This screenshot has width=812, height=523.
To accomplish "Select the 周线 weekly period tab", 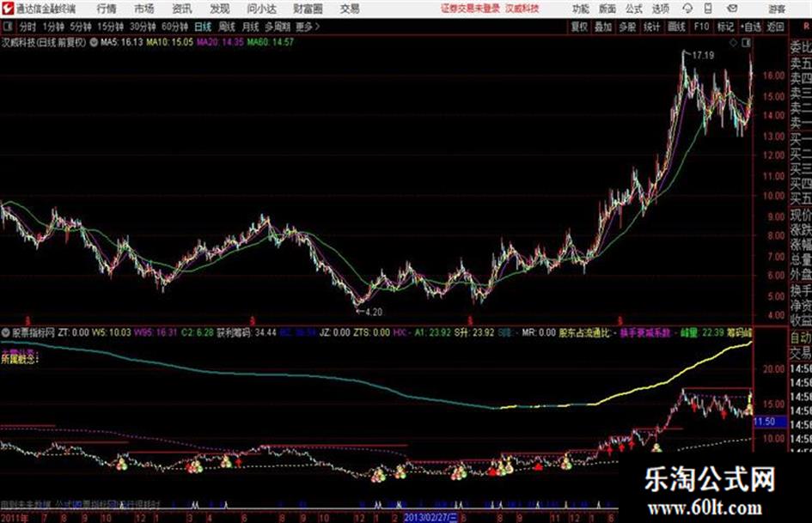I will tap(227, 27).
